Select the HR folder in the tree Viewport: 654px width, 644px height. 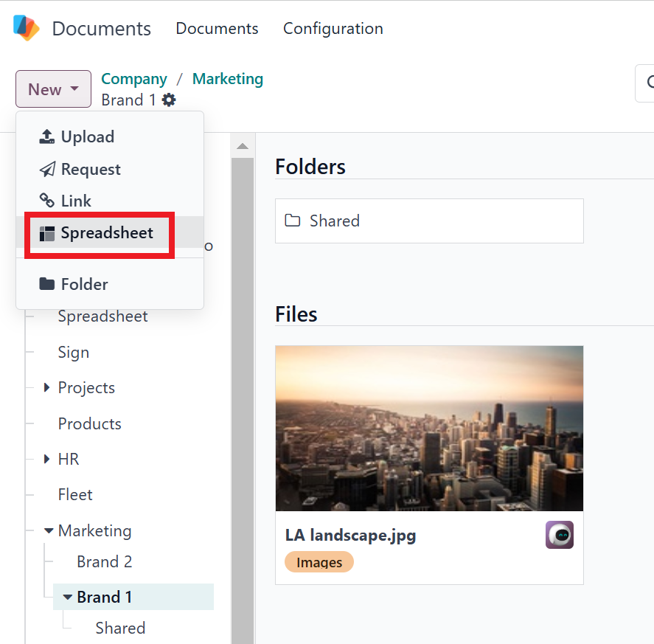click(69, 459)
